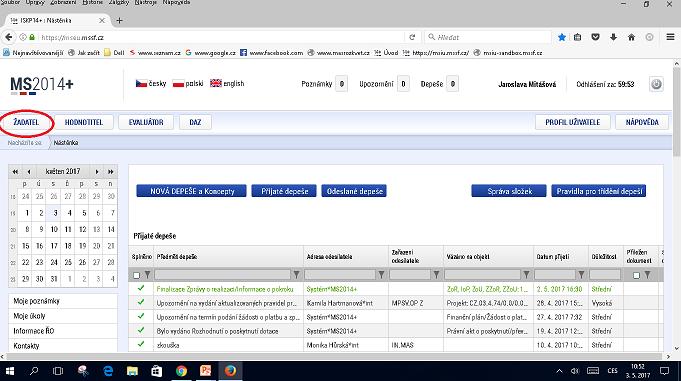Click the Upozornění counter box
Screen dimensions: 681x381
[x=403, y=84]
